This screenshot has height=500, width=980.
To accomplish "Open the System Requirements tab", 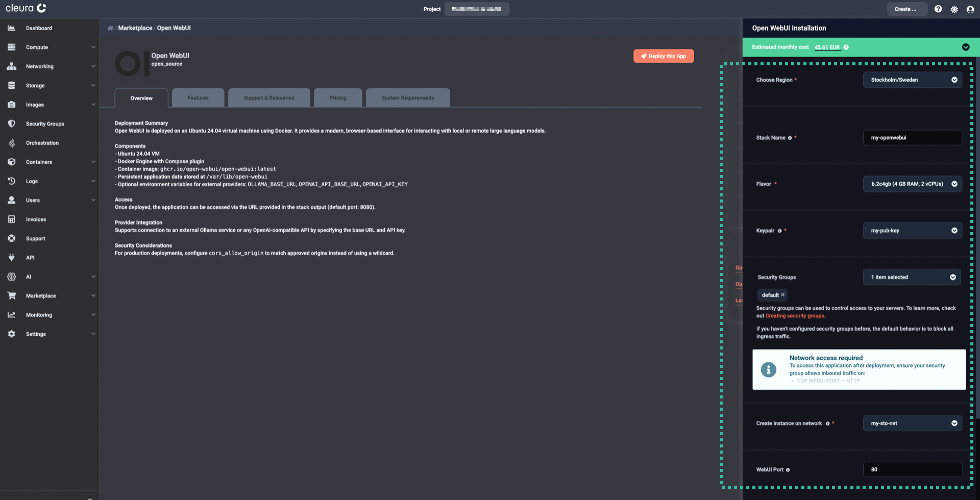I will point(407,97).
